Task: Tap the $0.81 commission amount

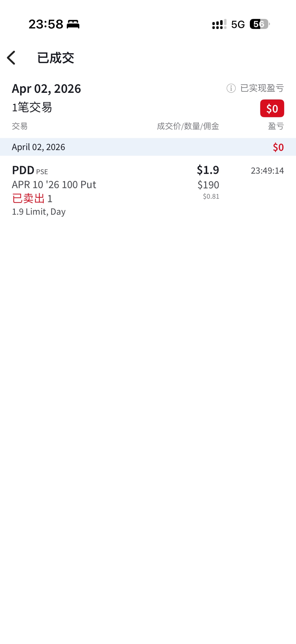Action: pyautogui.click(x=211, y=196)
